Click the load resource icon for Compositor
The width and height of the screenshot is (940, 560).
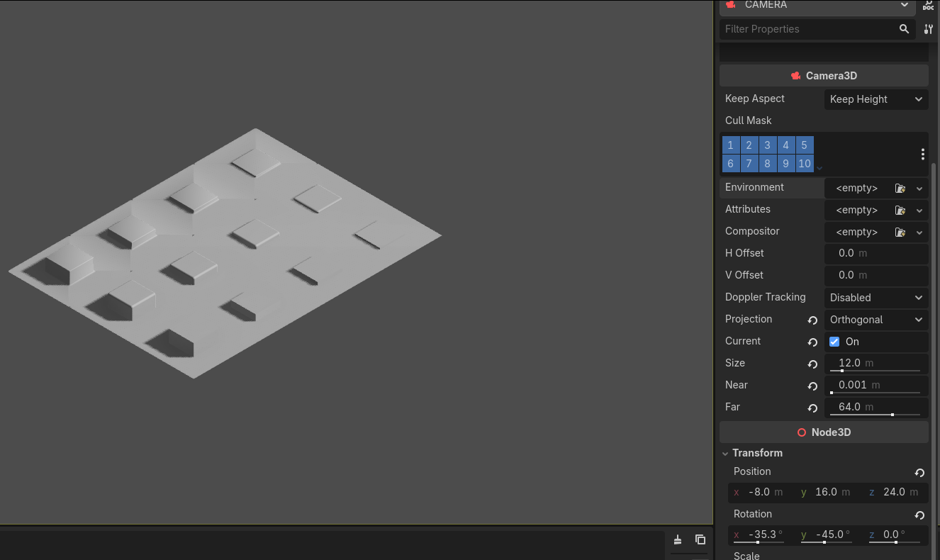pos(900,233)
